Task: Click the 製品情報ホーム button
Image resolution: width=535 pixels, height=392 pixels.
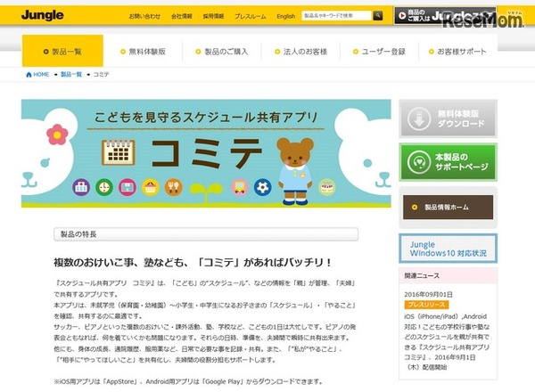Action: click(448, 208)
